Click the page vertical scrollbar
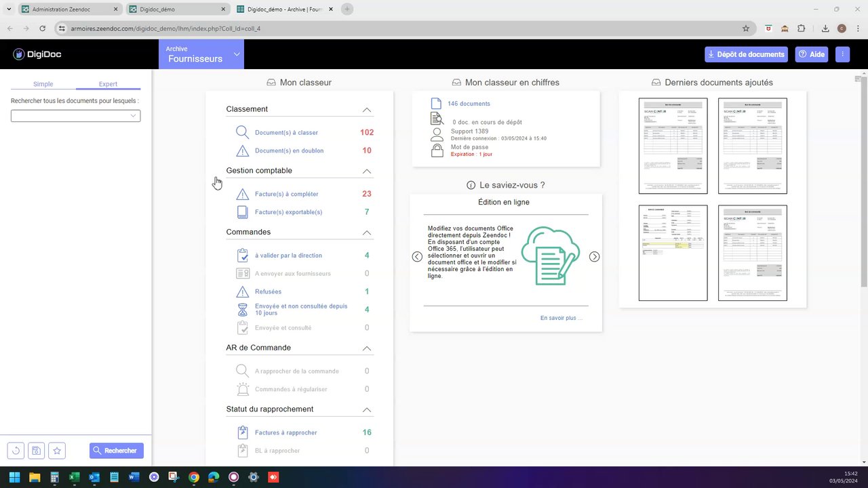The image size is (868, 488). pyautogui.click(x=863, y=182)
